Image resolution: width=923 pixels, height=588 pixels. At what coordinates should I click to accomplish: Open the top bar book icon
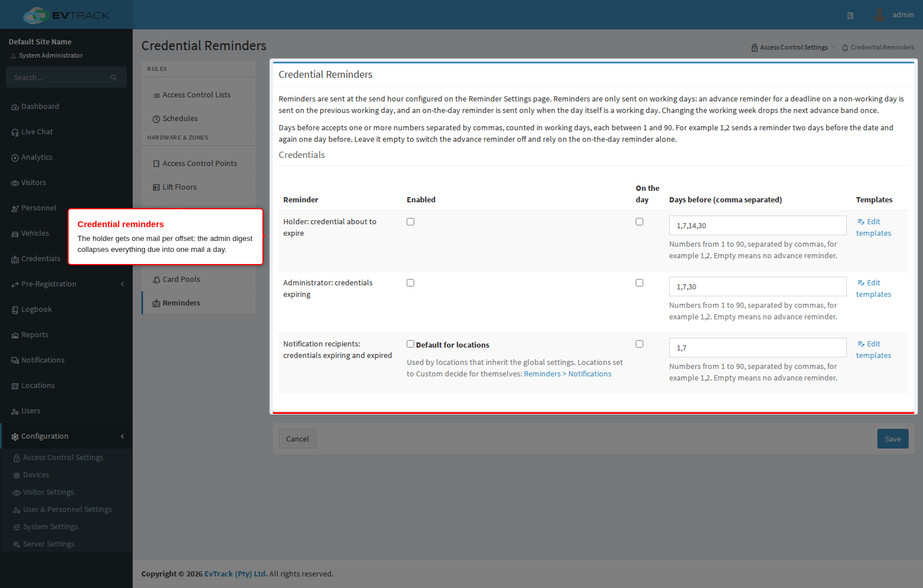(850, 16)
